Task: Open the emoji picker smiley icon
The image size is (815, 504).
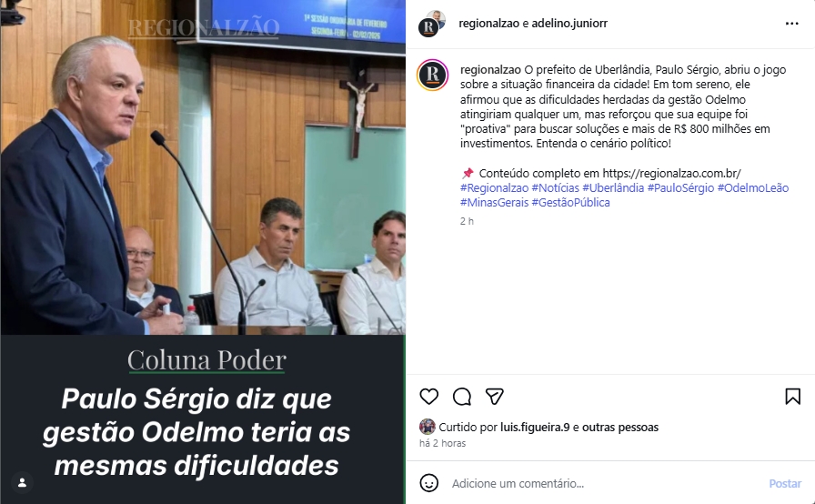Action: [x=428, y=483]
